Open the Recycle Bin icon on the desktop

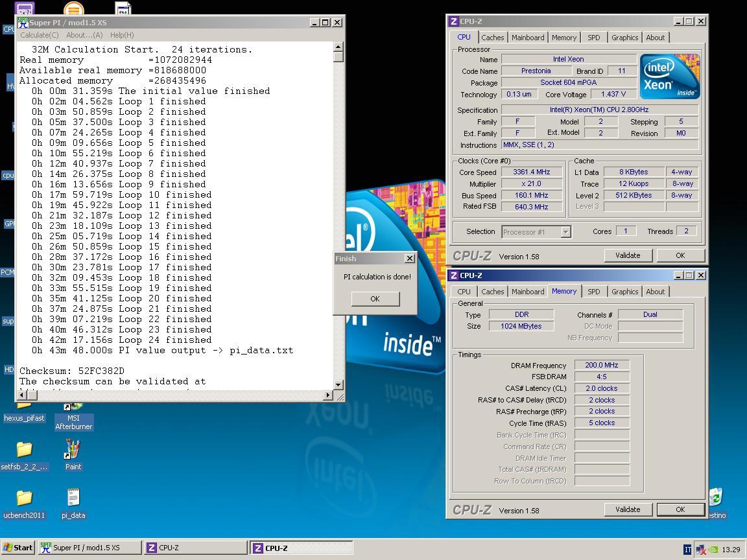coord(716,502)
